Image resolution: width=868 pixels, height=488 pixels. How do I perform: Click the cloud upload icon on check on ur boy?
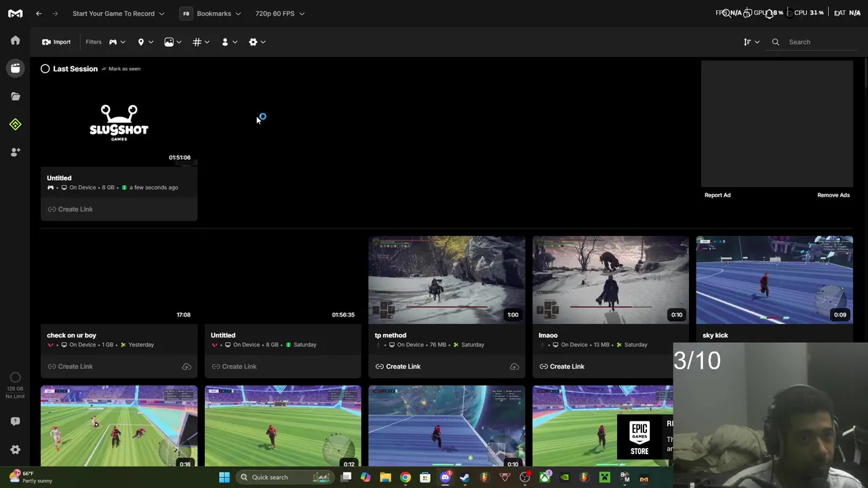coord(186,367)
